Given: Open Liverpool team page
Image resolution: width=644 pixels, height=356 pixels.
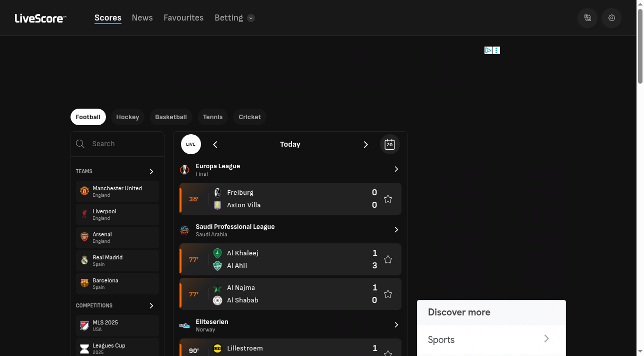Looking at the screenshot, I should [x=117, y=214].
